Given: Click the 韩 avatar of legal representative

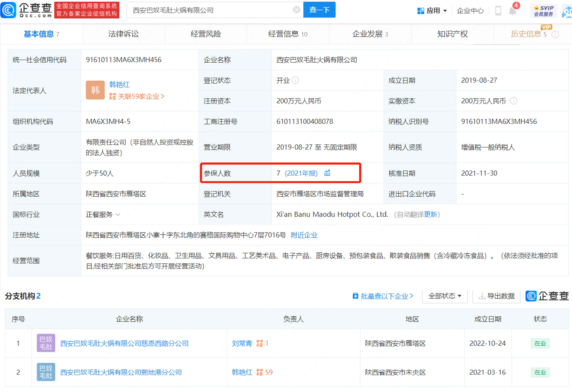Looking at the screenshot, I should coord(95,90).
